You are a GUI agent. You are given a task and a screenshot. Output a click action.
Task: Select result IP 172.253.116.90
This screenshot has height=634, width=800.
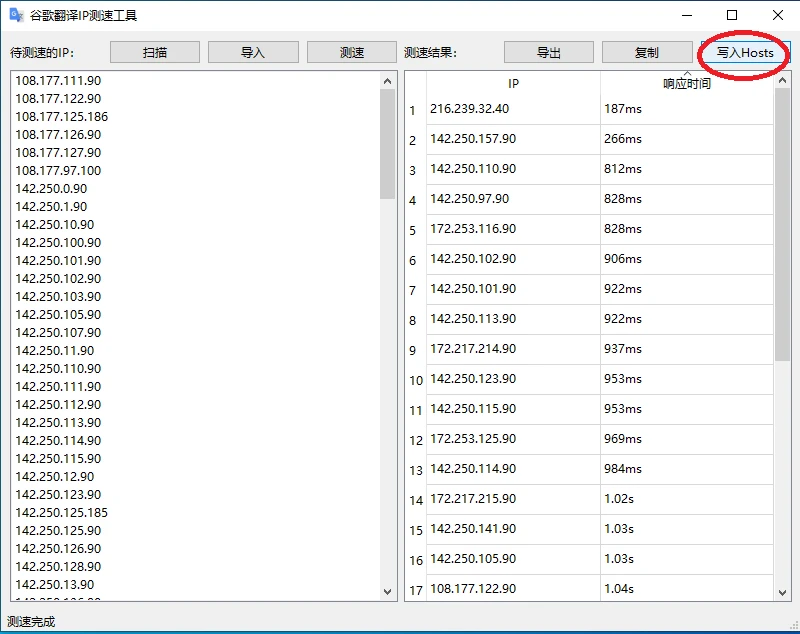(513, 230)
